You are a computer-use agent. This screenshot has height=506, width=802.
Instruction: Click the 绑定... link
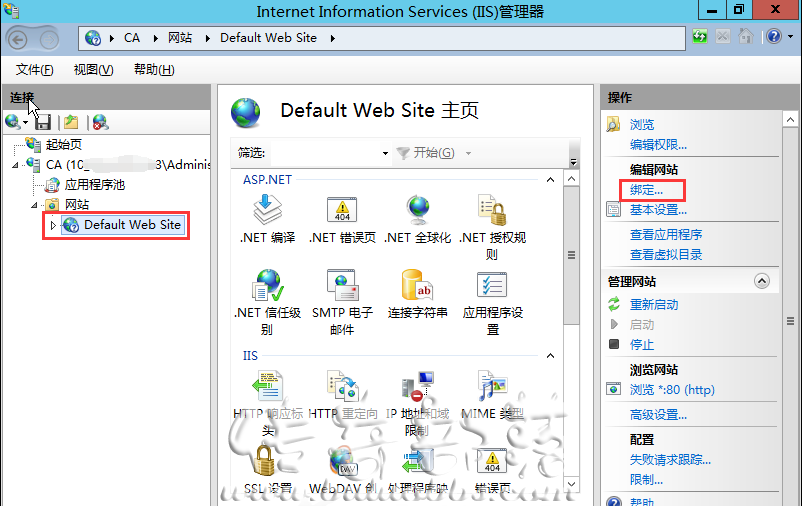(x=647, y=190)
